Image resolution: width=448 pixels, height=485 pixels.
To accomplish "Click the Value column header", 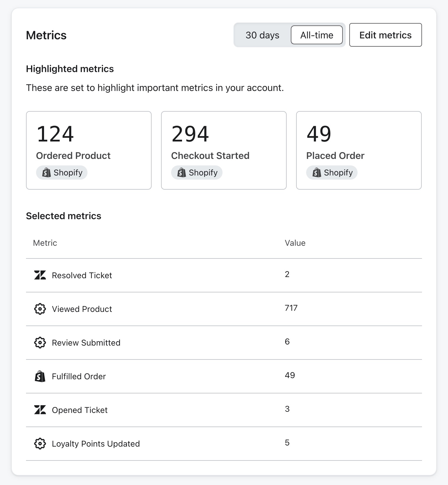I will pyautogui.click(x=295, y=243).
